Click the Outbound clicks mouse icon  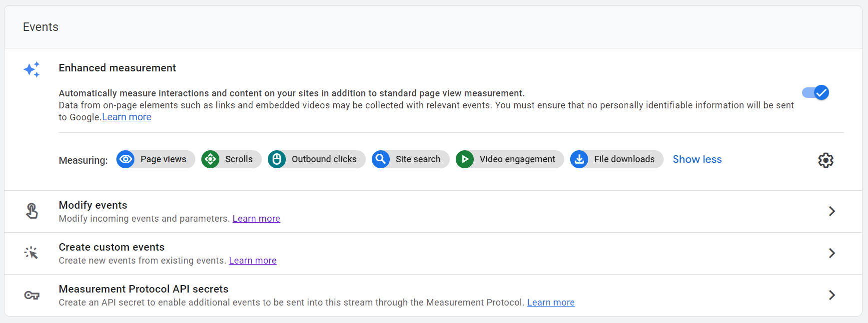(277, 159)
